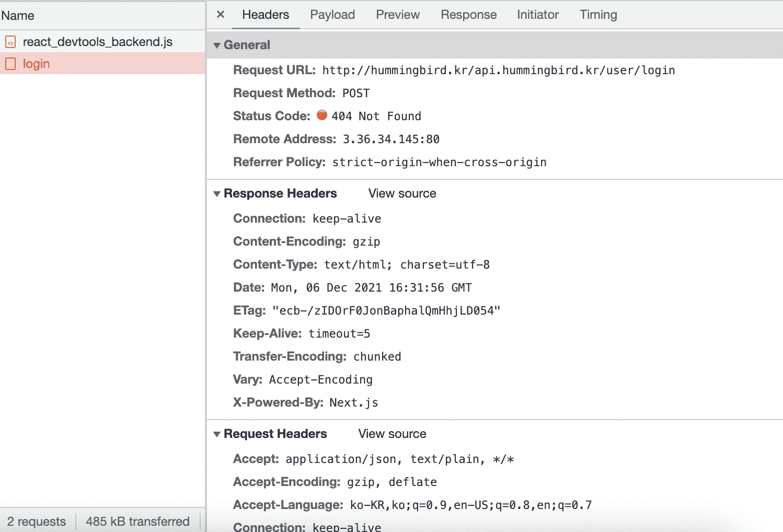Select the login request row

[x=105, y=64]
